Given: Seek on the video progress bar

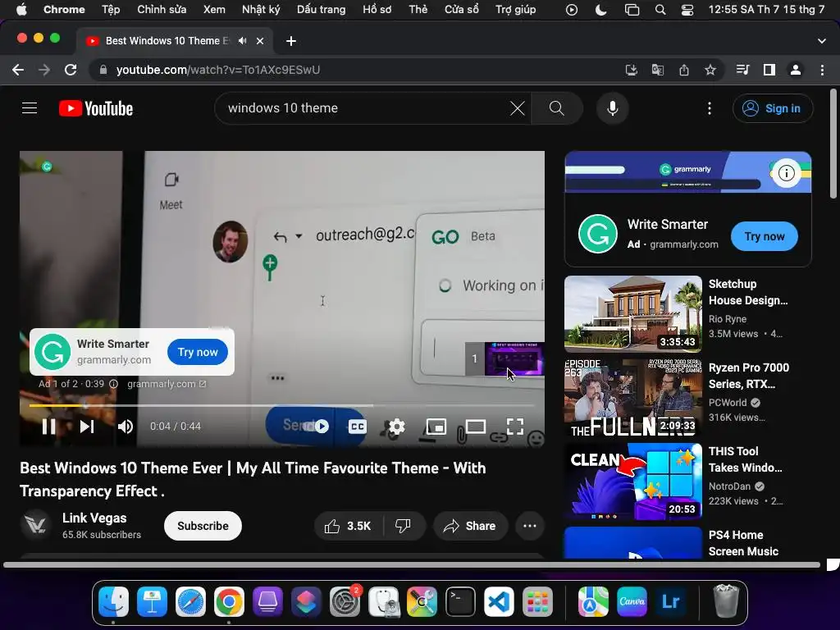Looking at the screenshot, I should [282, 405].
